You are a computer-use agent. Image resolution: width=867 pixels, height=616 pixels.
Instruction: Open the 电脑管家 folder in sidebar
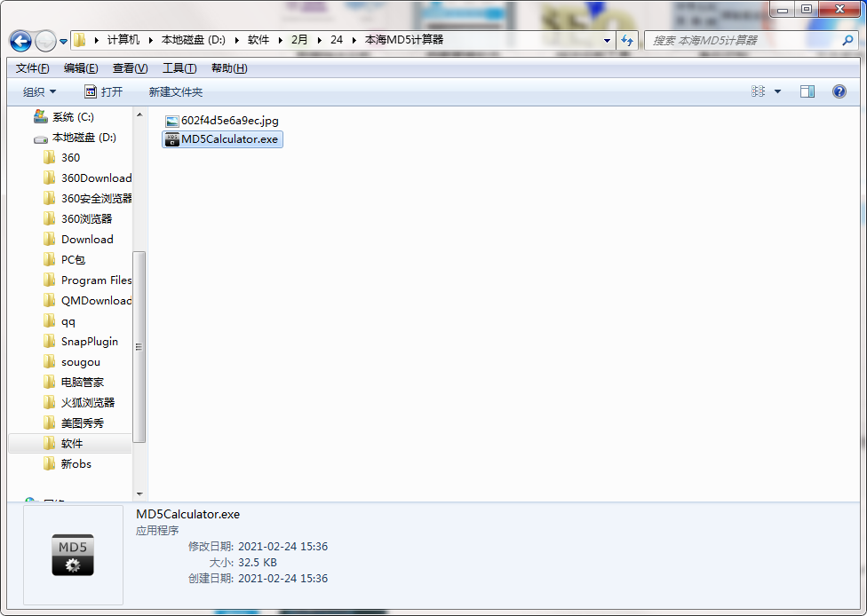(x=74, y=383)
